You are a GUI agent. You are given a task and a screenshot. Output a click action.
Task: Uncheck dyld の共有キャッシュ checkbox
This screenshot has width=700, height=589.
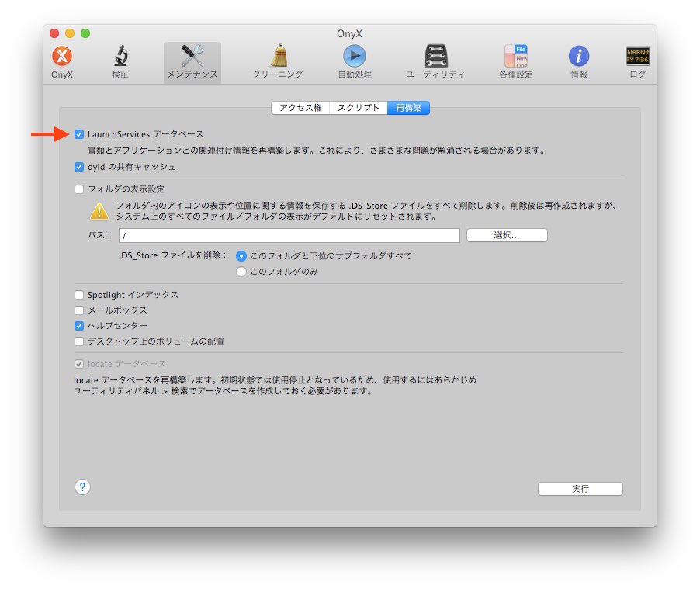click(79, 167)
